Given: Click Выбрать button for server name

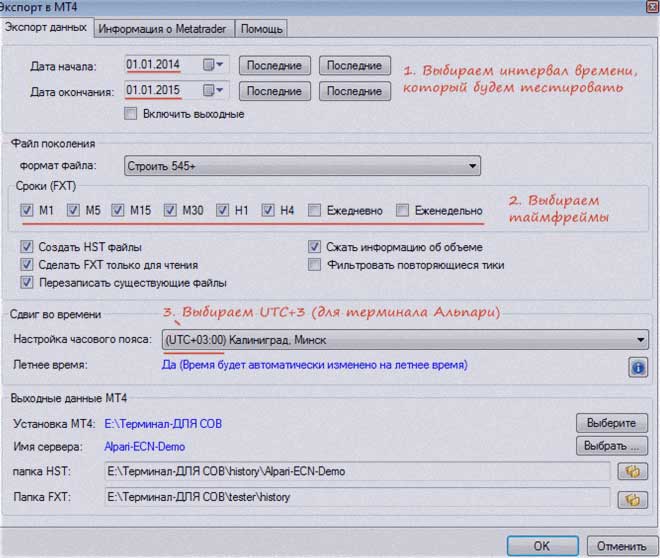Looking at the screenshot, I should click(611, 446).
